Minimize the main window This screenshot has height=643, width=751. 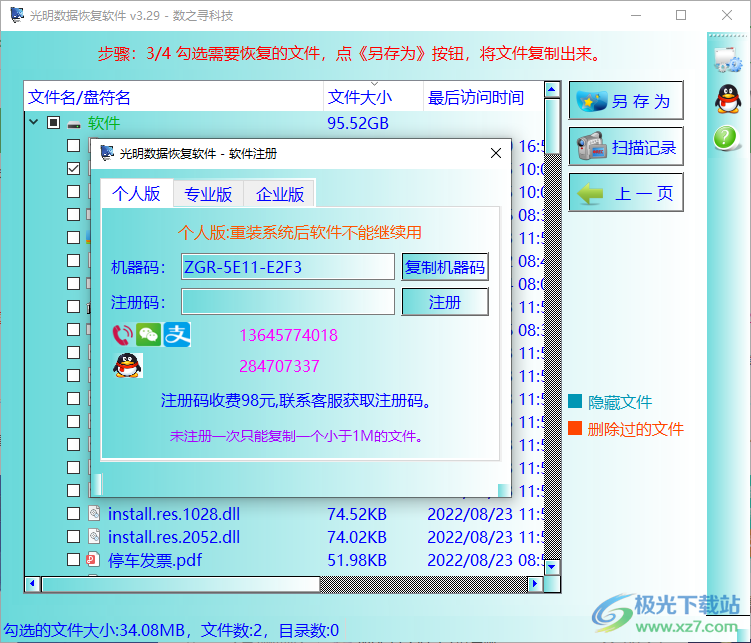pyautogui.click(x=636, y=15)
